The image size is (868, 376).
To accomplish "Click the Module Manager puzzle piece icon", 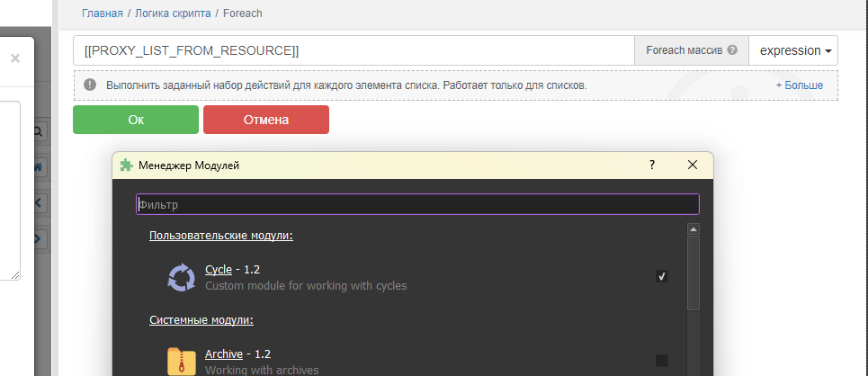I will coord(126,166).
